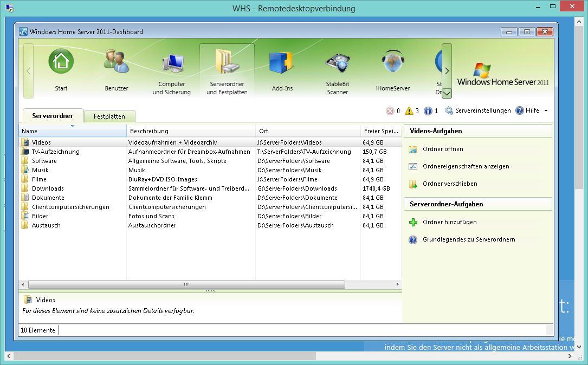Click the Musik folder icon
The width and height of the screenshot is (588, 365).
(25, 170)
